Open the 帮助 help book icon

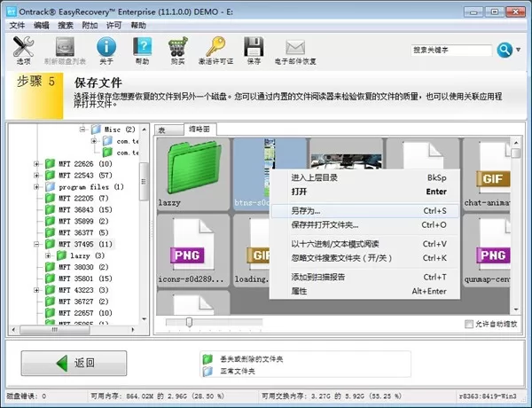pyautogui.click(x=142, y=47)
